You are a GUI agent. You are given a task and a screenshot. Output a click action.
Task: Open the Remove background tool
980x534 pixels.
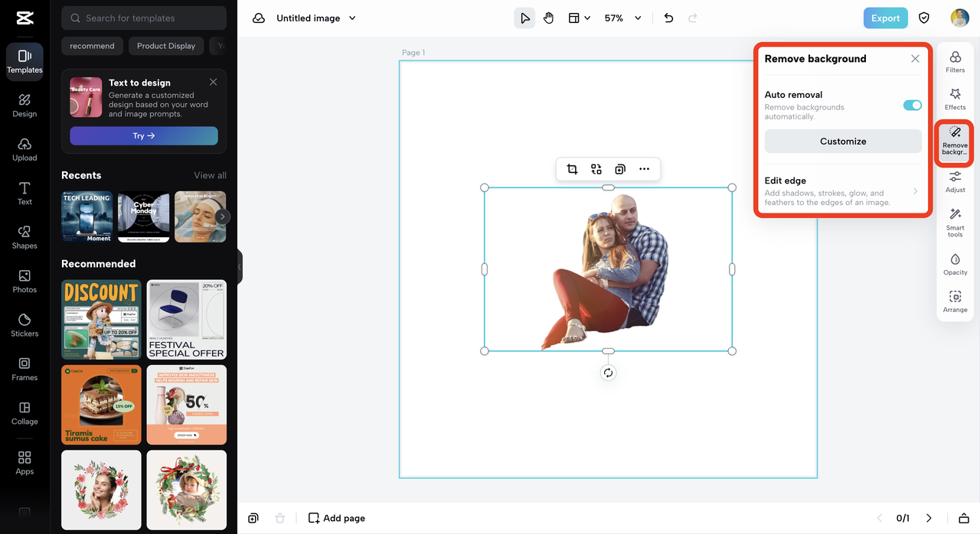(x=955, y=142)
